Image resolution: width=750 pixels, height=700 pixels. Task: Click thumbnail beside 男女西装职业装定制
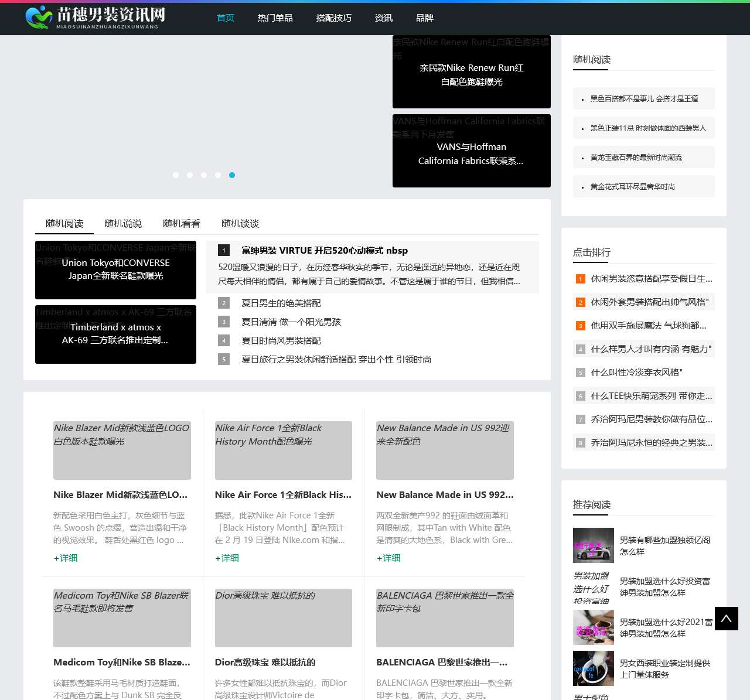(x=594, y=668)
